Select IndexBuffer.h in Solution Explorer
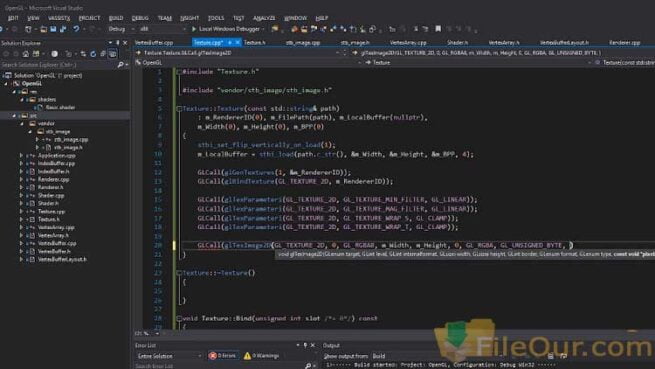The height and width of the screenshot is (369, 655). point(53,171)
